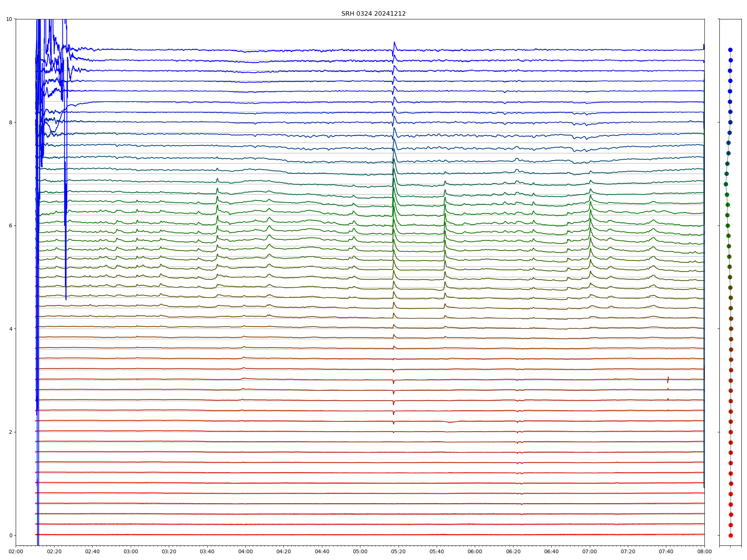This screenshot has width=747, height=560.
Task: Select the y-axis tick label 2
Action: 10,432
